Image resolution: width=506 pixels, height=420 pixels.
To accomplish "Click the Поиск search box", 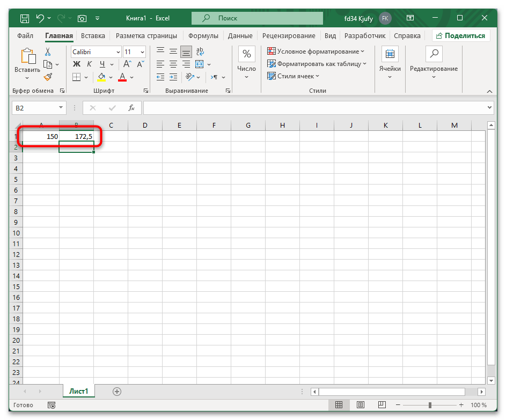I will tap(257, 18).
